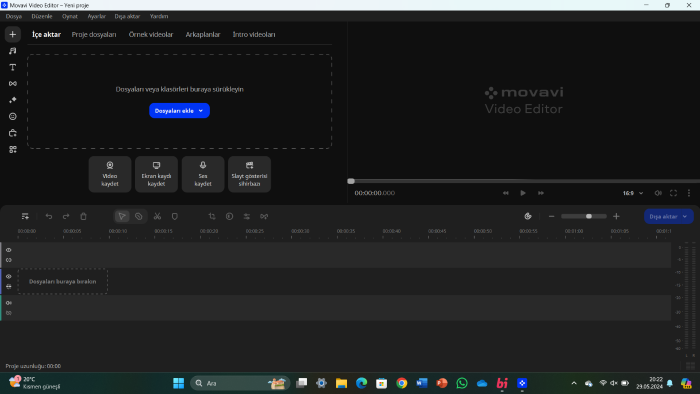The image size is (700, 394).
Task: Toggle the preview volume speaker icon
Action: 658,193
